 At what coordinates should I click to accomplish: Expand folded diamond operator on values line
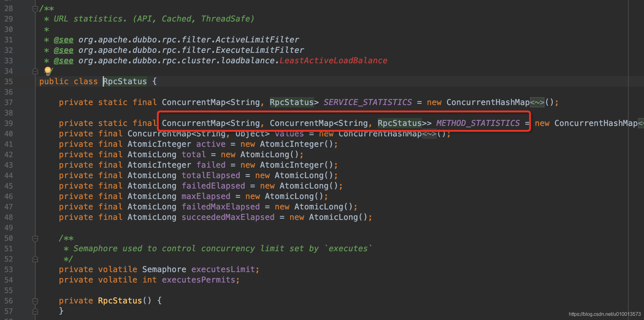click(429, 134)
